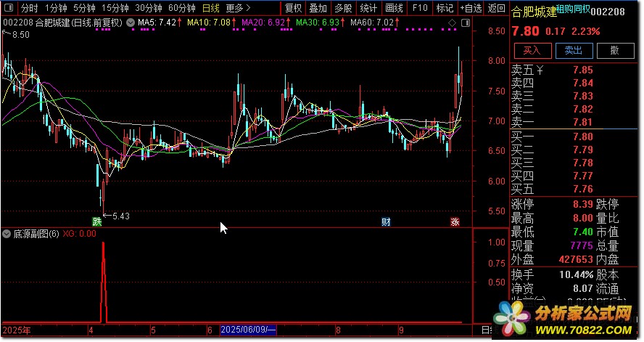The width and height of the screenshot is (644, 342).
Task: Click the blue 财 event marker
Action: tap(387, 221)
